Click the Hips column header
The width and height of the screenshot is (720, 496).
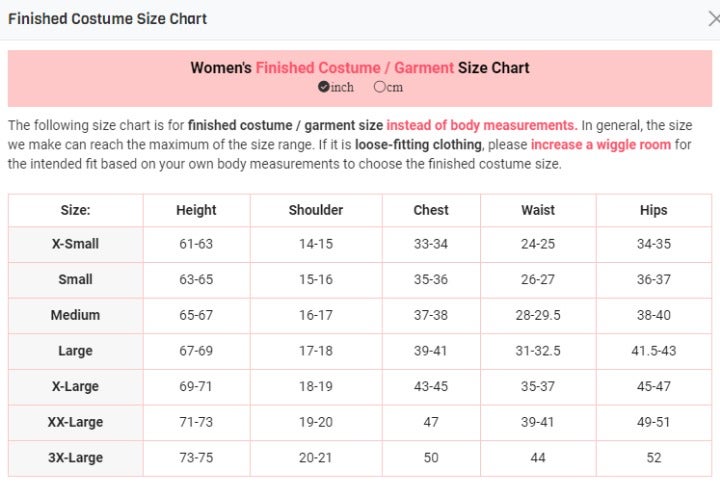[x=653, y=210]
